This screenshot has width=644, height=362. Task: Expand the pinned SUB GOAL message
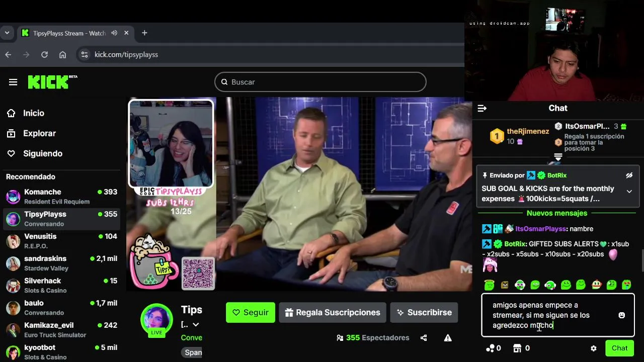click(629, 192)
